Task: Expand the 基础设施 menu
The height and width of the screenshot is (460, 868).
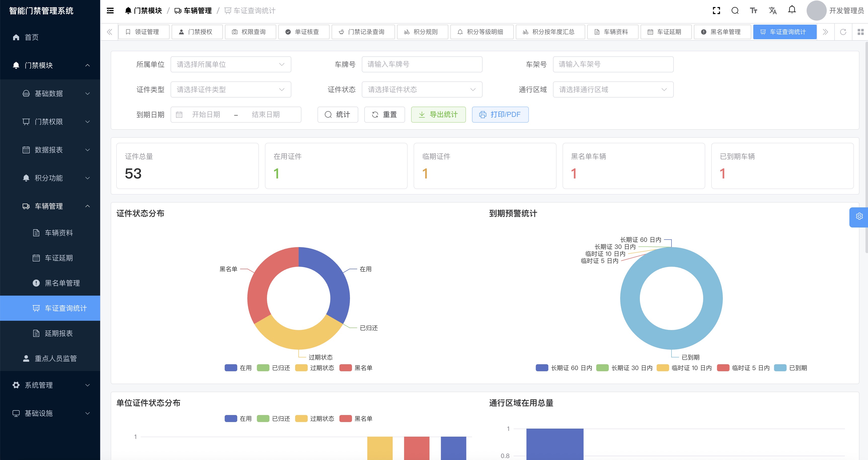Action: (50, 413)
